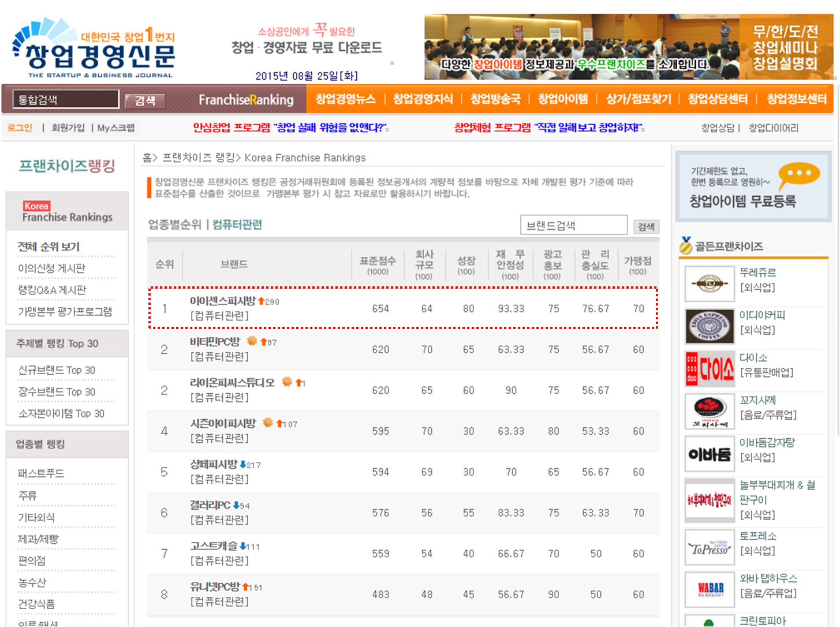Open the 창업경영뉴스 menu
Image resolution: width=840 pixels, height=627 pixels.
tap(344, 99)
